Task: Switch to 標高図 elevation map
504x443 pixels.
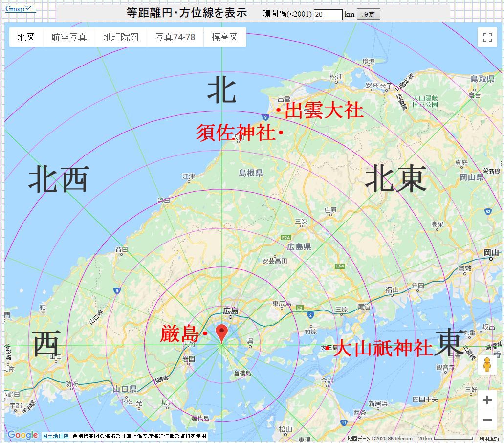Action: (x=225, y=37)
